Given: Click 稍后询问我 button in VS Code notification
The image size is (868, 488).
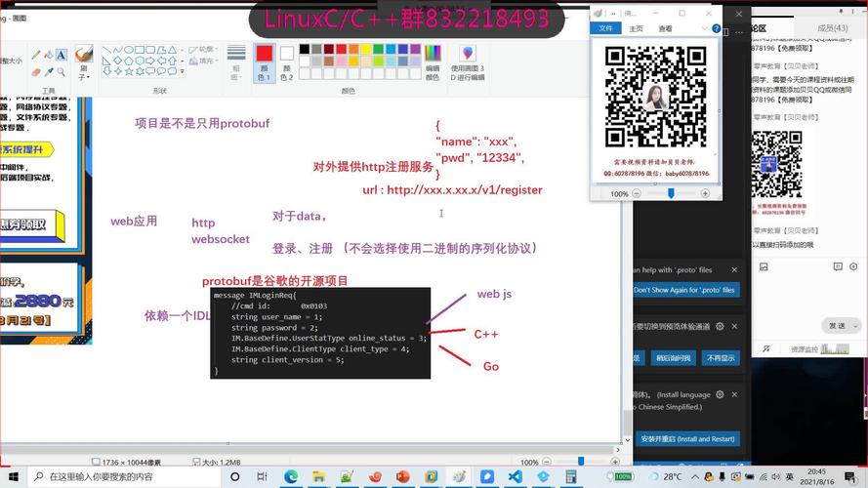Looking at the screenshot, I should pos(673,358).
